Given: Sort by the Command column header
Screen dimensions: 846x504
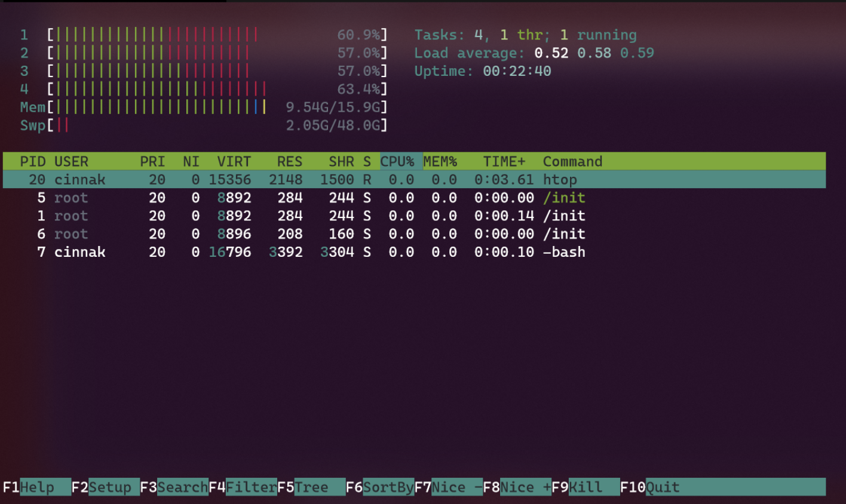Looking at the screenshot, I should point(572,161).
